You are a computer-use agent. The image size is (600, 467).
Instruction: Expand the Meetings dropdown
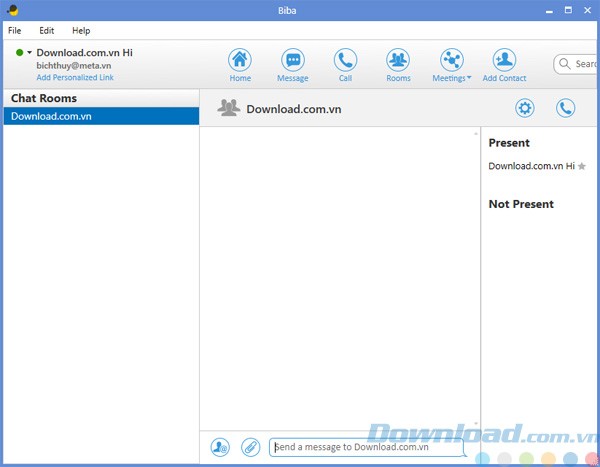tap(452, 62)
